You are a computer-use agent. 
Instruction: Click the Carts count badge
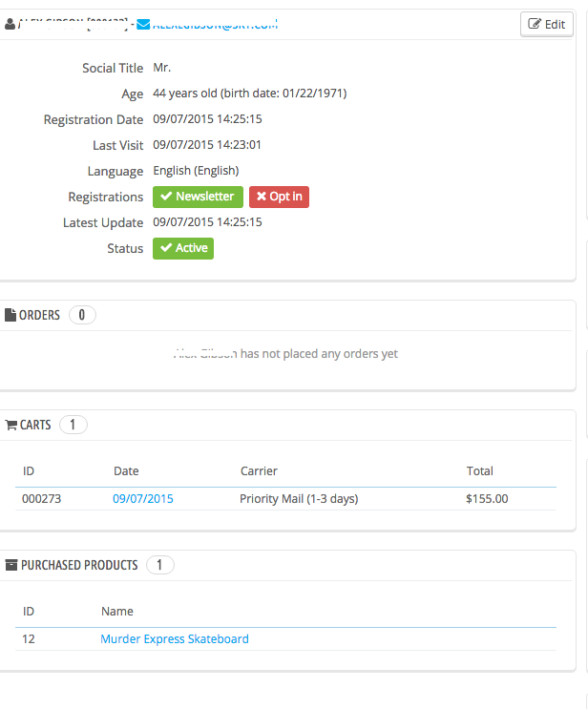pyautogui.click(x=73, y=425)
